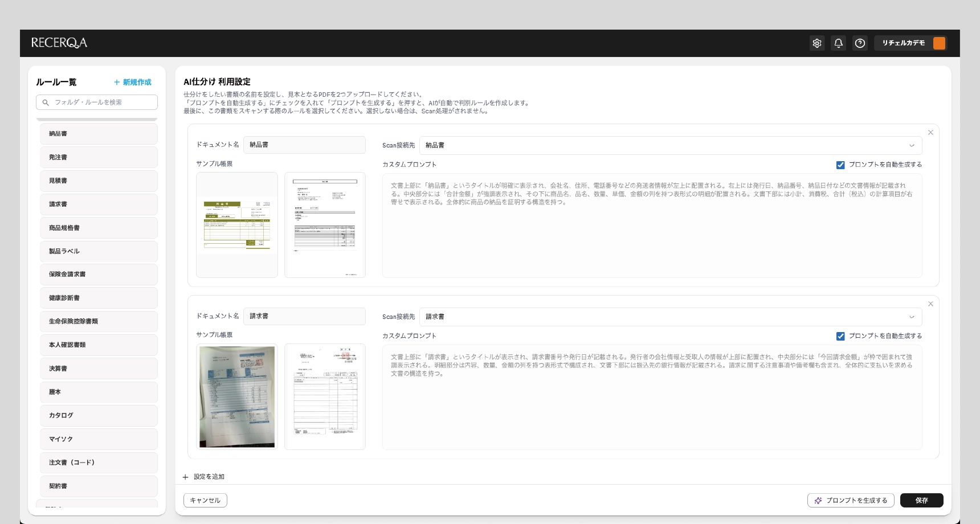Open the 契約書 rule in sidebar

99,486
